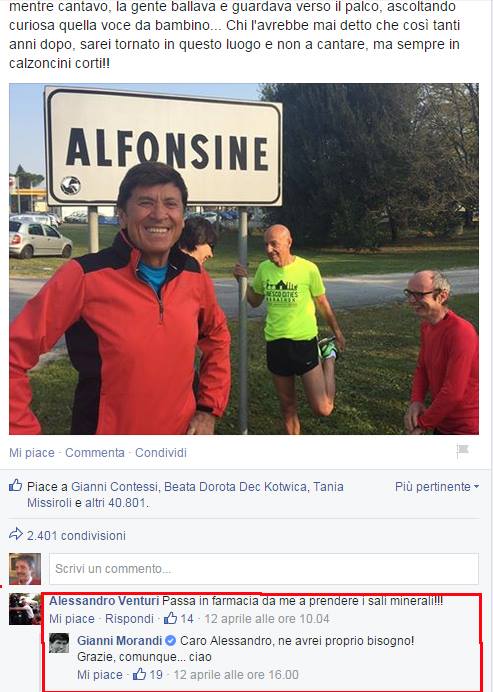Viewport: 493px width, 692px height.
Task: Click 'Commenta' under the post photo
Action: click(95, 453)
